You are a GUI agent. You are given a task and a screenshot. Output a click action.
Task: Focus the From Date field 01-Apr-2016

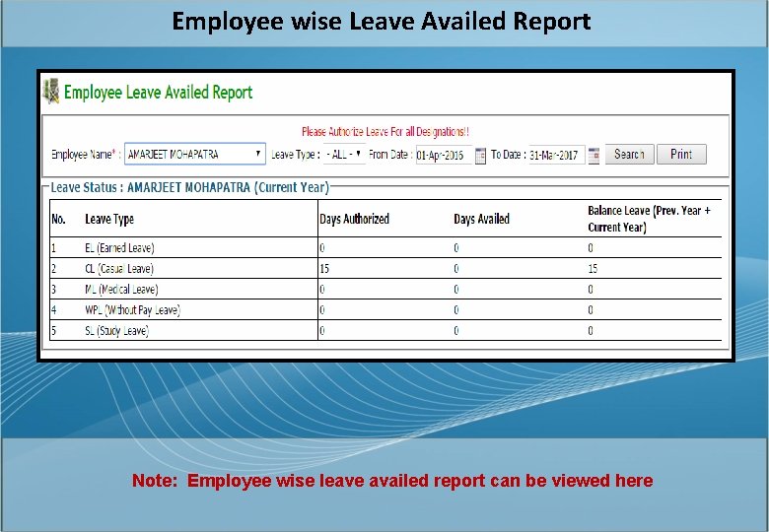pos(444,156)
